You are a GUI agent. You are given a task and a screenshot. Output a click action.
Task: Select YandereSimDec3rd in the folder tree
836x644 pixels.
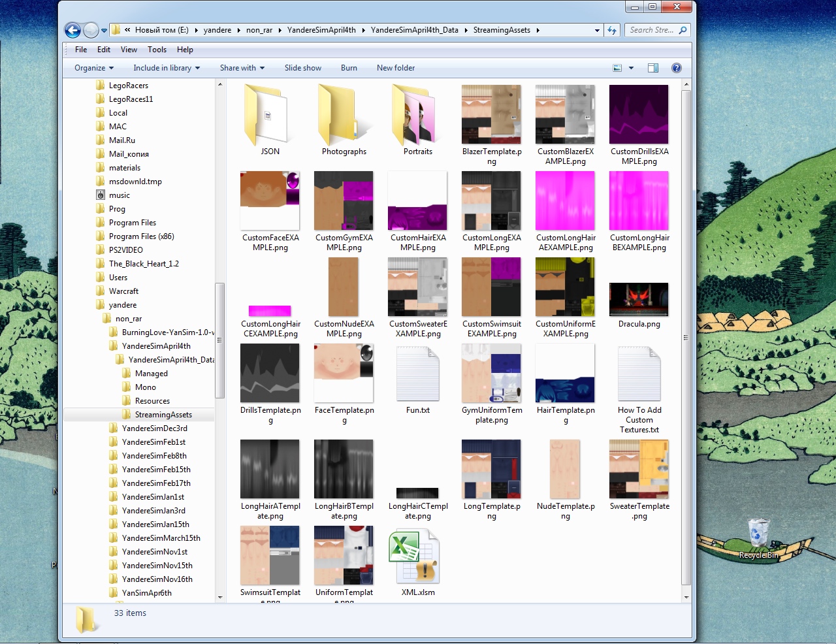coord(154,428)
